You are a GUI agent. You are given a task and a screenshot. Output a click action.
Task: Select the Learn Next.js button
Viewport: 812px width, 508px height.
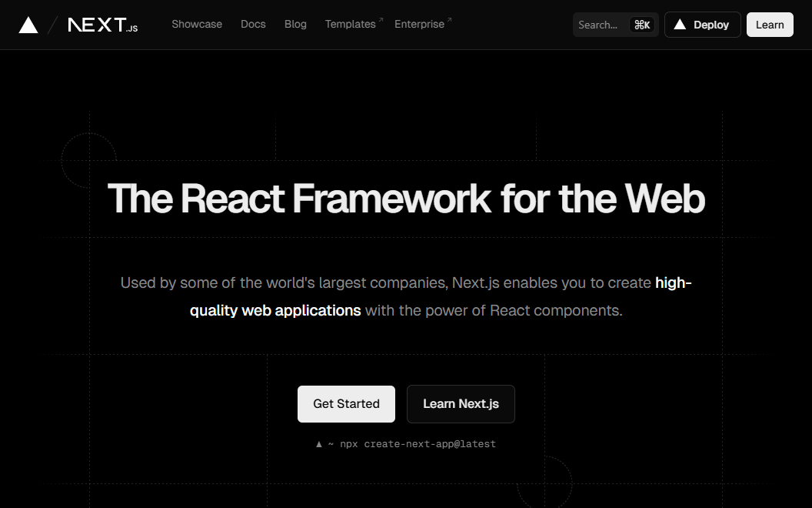461,404
